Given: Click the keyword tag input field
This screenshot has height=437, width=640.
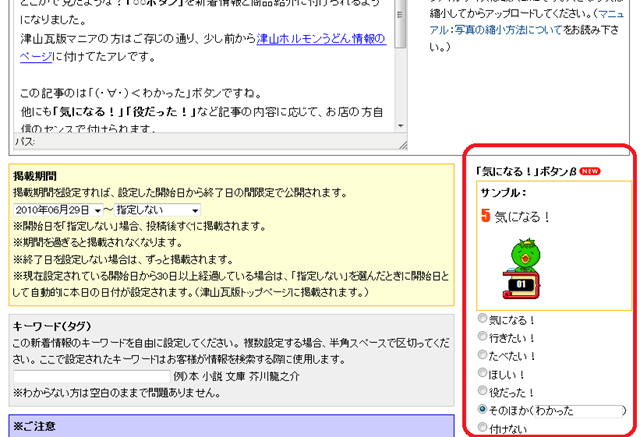Looking at the screenshot, I should (91, 376).
